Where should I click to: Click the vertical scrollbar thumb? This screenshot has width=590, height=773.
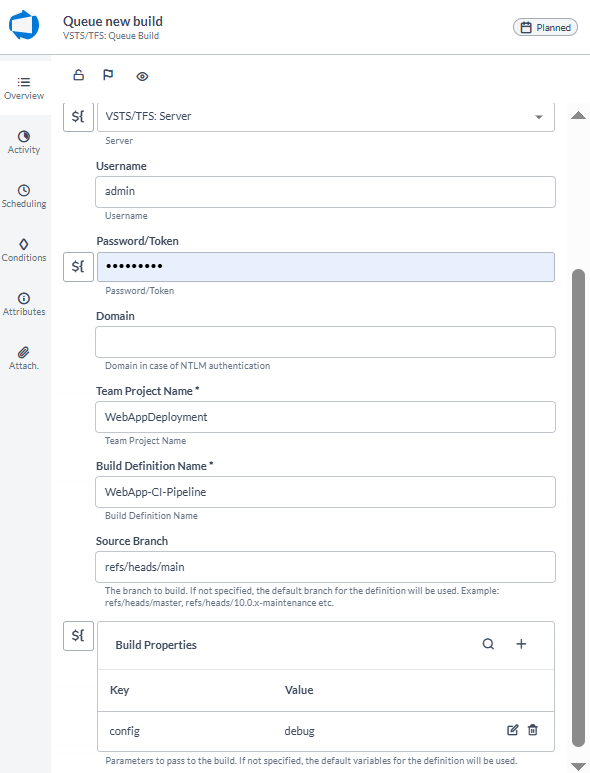[578, 508]
